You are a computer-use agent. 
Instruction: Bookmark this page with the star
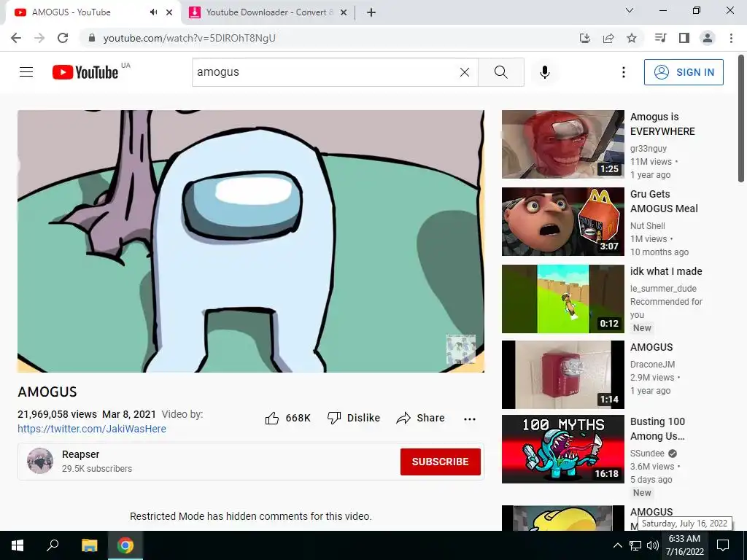632,38
